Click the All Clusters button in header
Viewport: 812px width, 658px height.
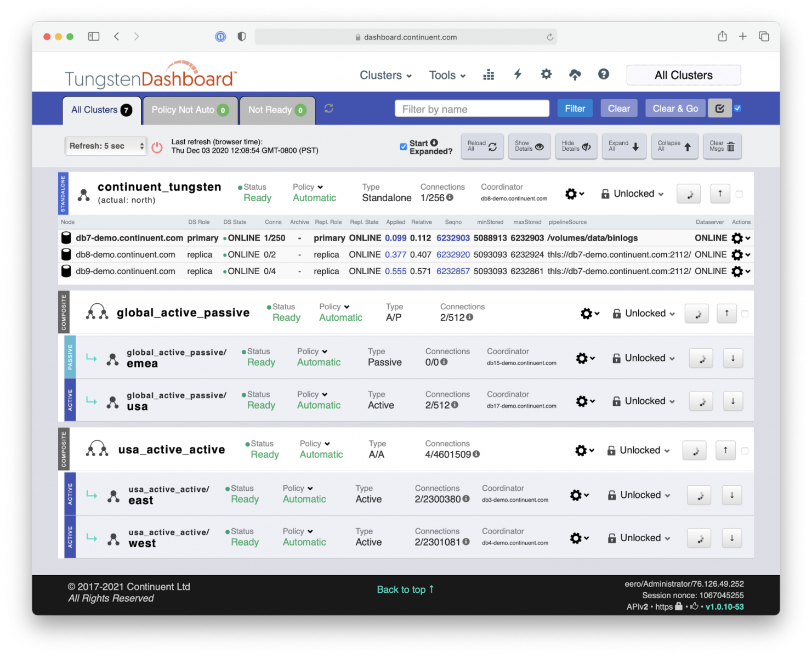684,75
